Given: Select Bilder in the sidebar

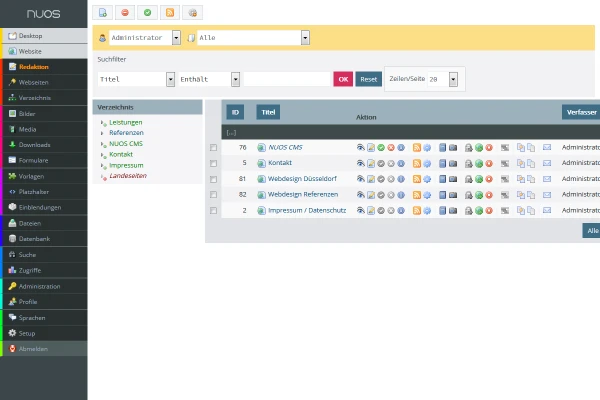Looking at the screenshot, I should coord(45,114).
